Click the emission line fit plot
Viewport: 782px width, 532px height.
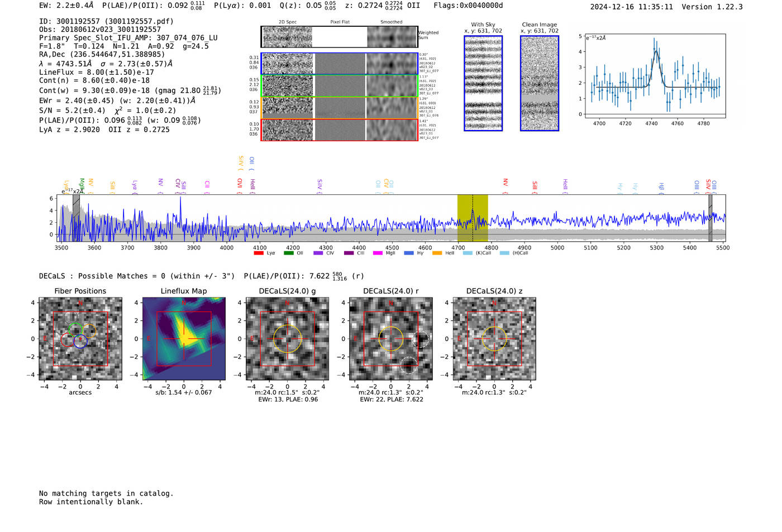point(655,76)
